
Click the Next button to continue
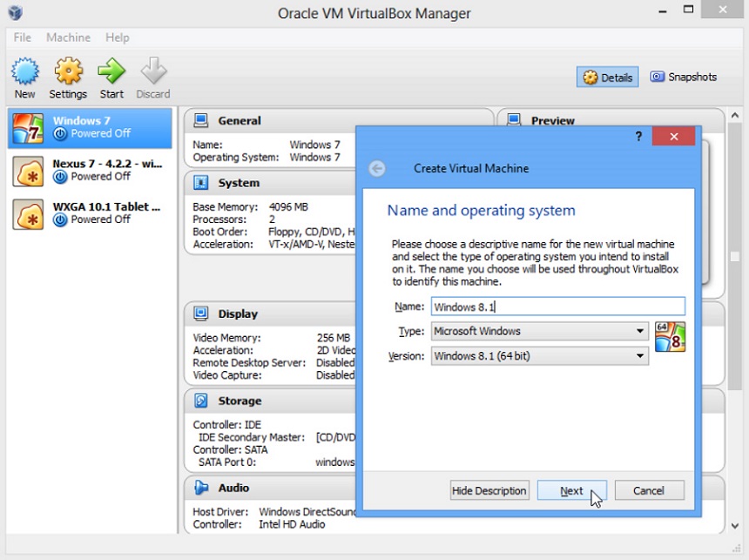pos(571,490)
